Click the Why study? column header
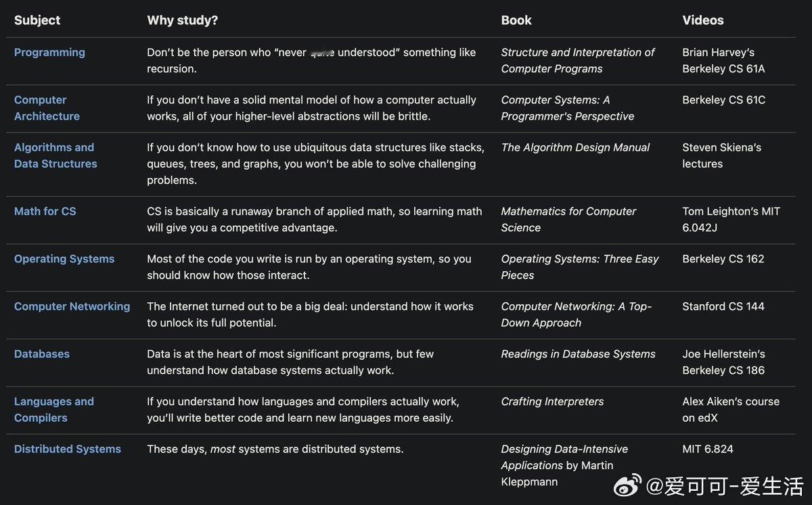Screen dimensions: 812x505 pyautogui.click(x=183, y=20)
